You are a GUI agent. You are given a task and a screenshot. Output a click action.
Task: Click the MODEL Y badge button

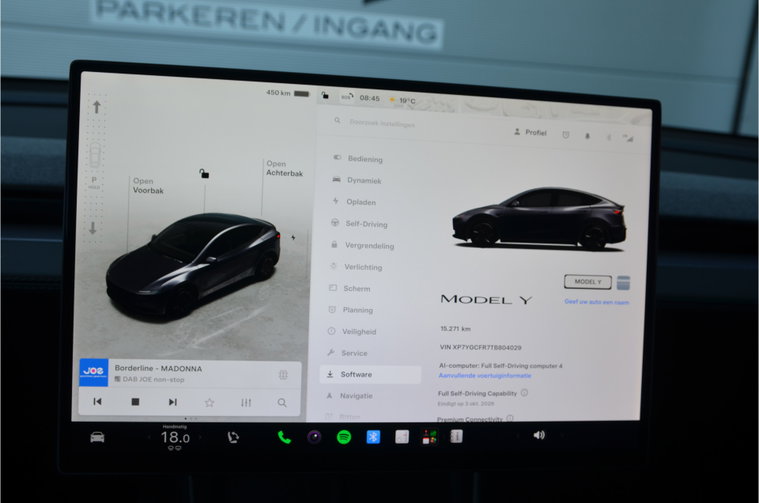pos(588,282)
